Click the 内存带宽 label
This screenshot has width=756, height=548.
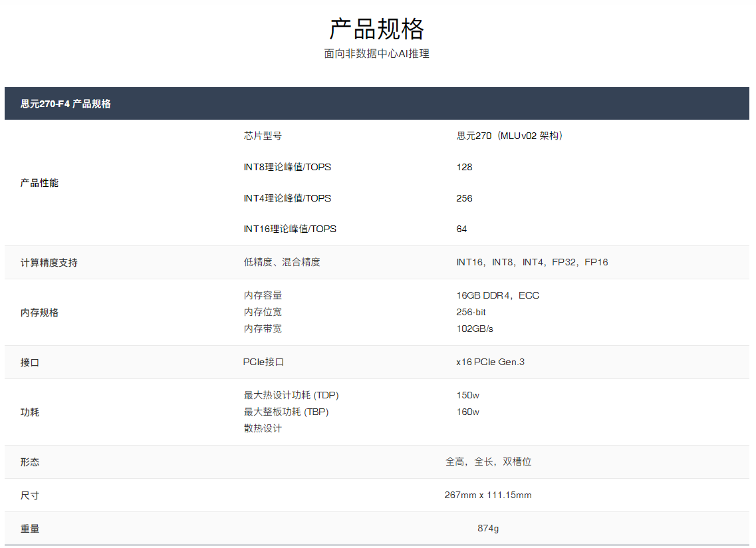[x=263, y=329]
